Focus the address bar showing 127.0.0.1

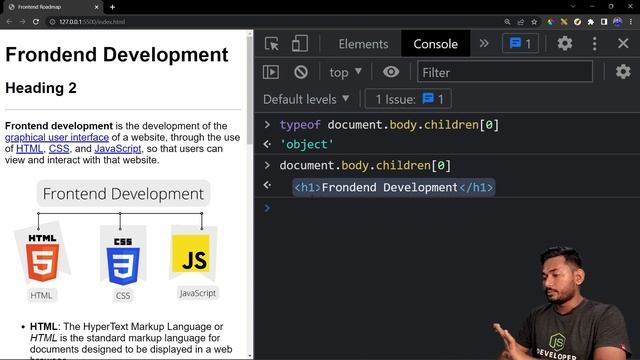[273, 22]
